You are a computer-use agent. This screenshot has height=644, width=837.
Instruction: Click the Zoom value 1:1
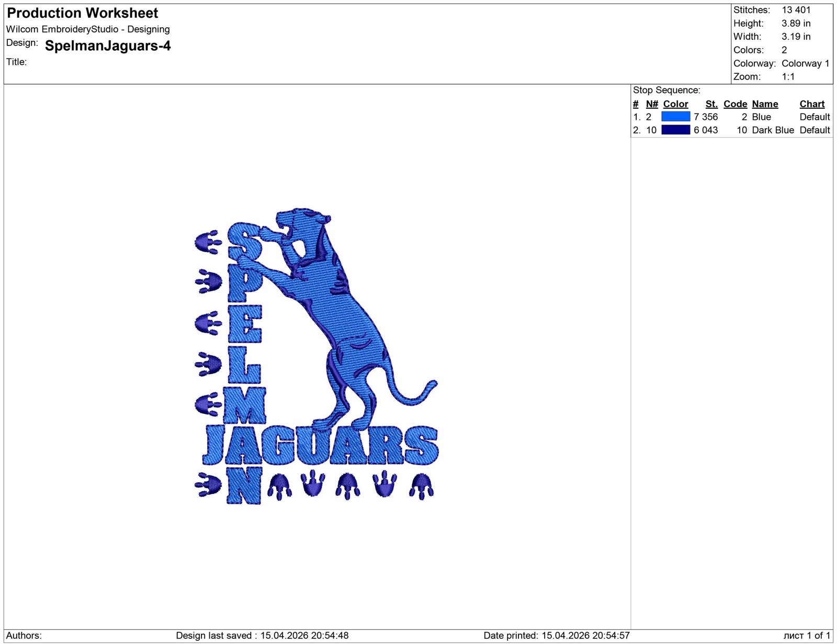click(787, 76)
